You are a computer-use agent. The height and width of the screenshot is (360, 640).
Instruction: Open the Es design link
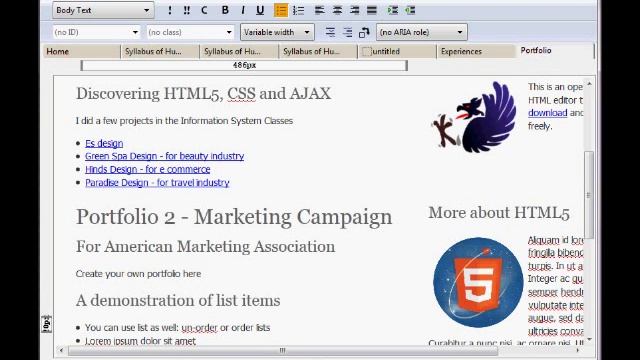coord(104,143)
